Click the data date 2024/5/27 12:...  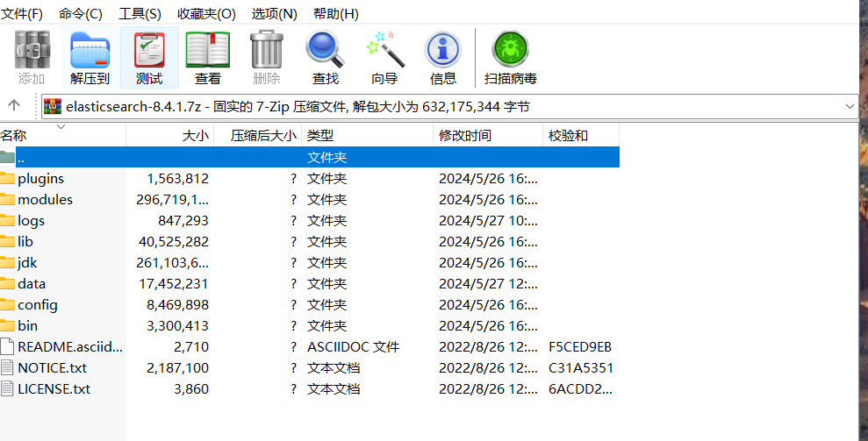pyautogui.click(x=488, y=283)
